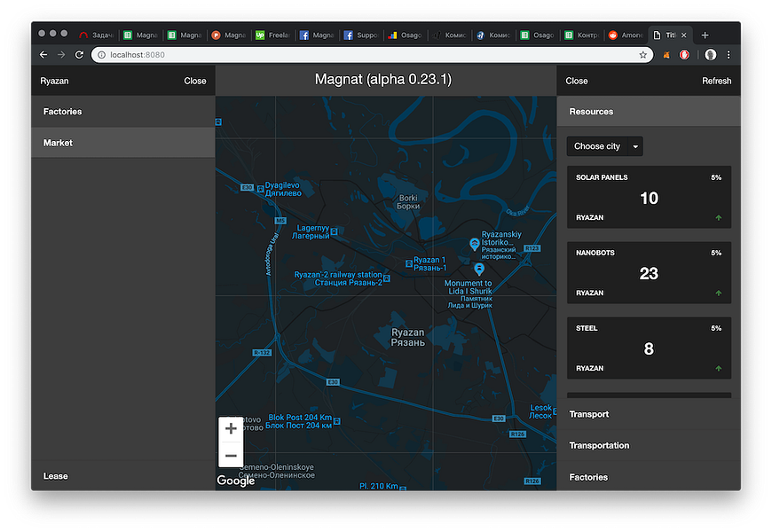Open the Choose city dropdown

pyautogui.click(x=604, y=146)
